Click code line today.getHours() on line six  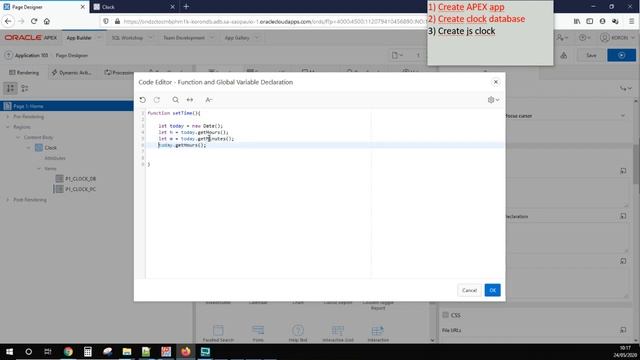point(182,145)
